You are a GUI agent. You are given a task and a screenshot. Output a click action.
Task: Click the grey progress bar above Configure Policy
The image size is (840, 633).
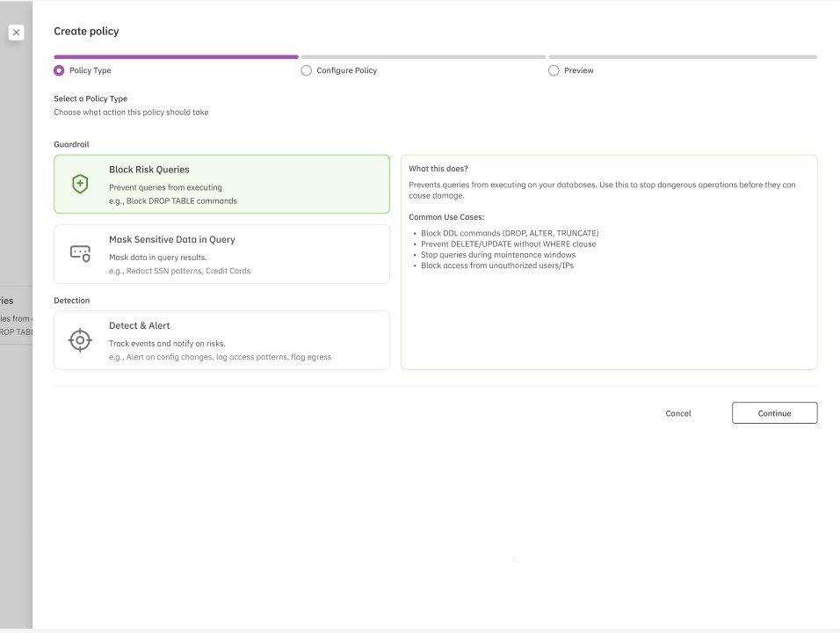coord(423,57)
